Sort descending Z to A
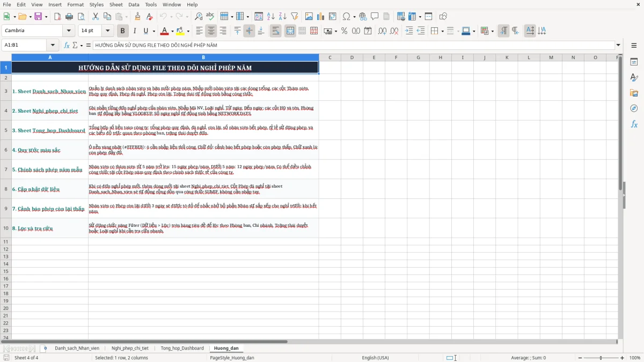Screen dimensions: 644x362 [x=283, y=17]
